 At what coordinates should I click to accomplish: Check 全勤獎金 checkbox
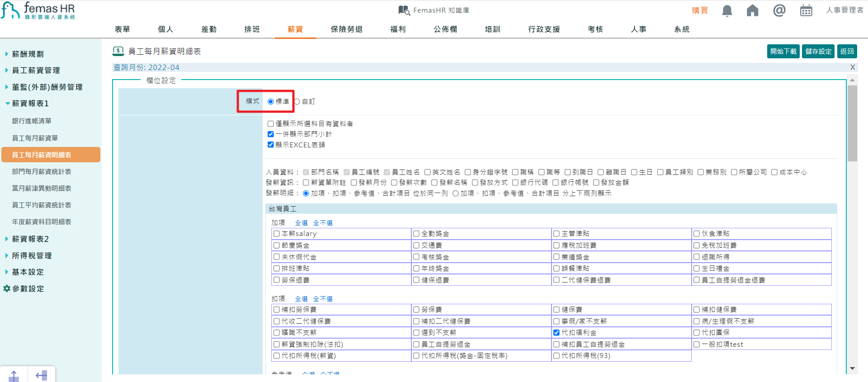click(x=416, y=234)
